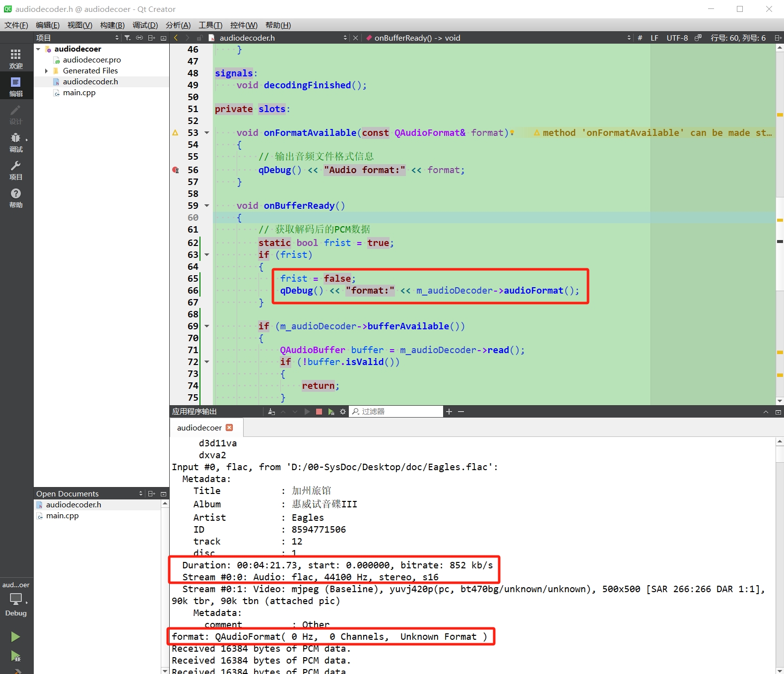Close the audiodecoder.h document with X
Screen dimensions: 784x674
pyautogui.click(x=355, y=38)
